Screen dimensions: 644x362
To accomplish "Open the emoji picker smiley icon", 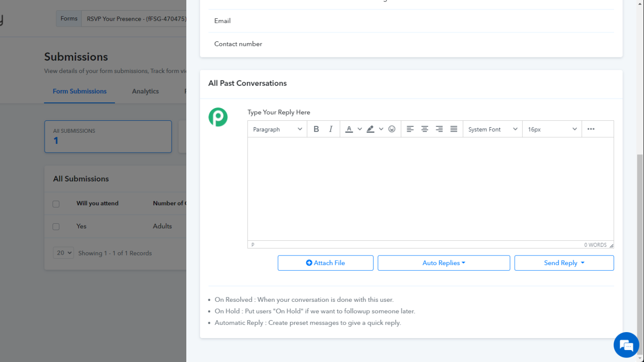I will pyautogui.click(x=392, y=129).
